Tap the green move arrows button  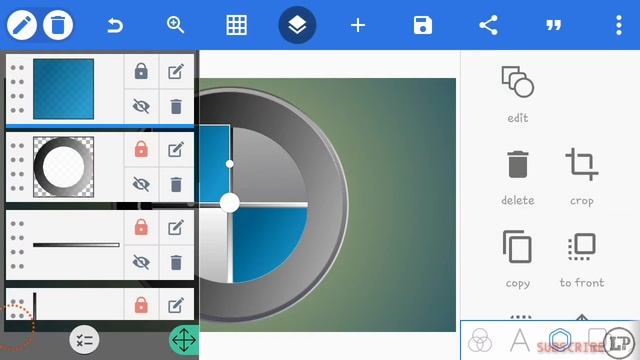[184, 340]
